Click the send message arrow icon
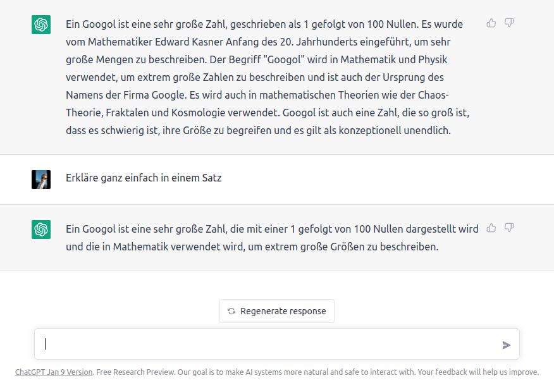This screenshot has height=392, width=554. (506, 345)
